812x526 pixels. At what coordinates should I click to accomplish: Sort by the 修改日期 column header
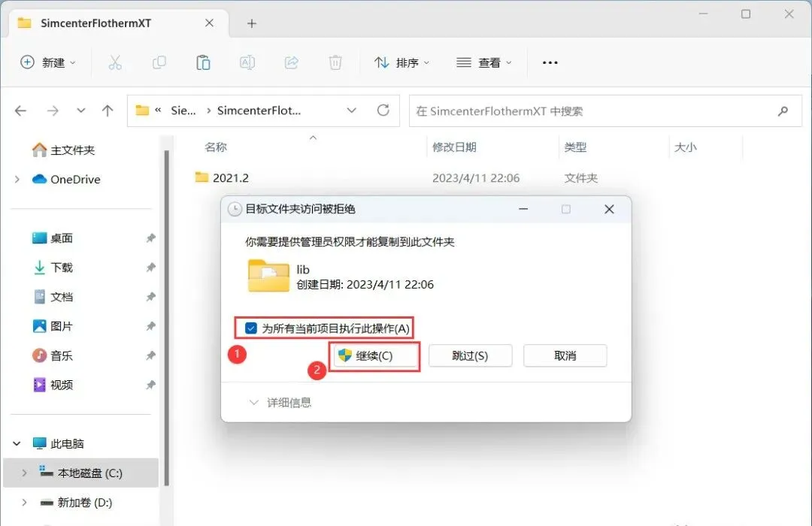(454, 147)
